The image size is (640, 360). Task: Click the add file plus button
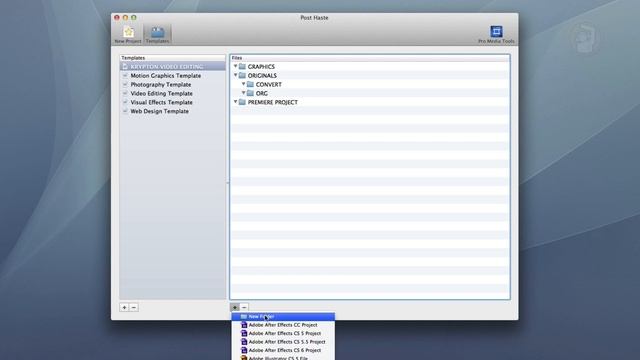(x=235, y=307)
